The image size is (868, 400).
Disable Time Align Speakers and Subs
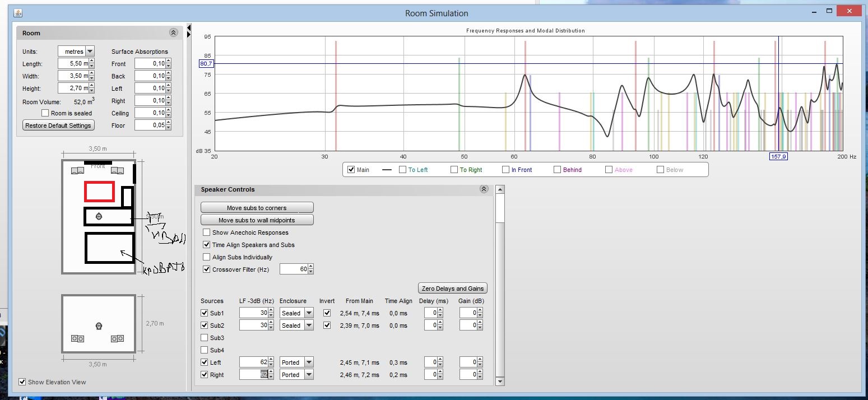point(207,245)
